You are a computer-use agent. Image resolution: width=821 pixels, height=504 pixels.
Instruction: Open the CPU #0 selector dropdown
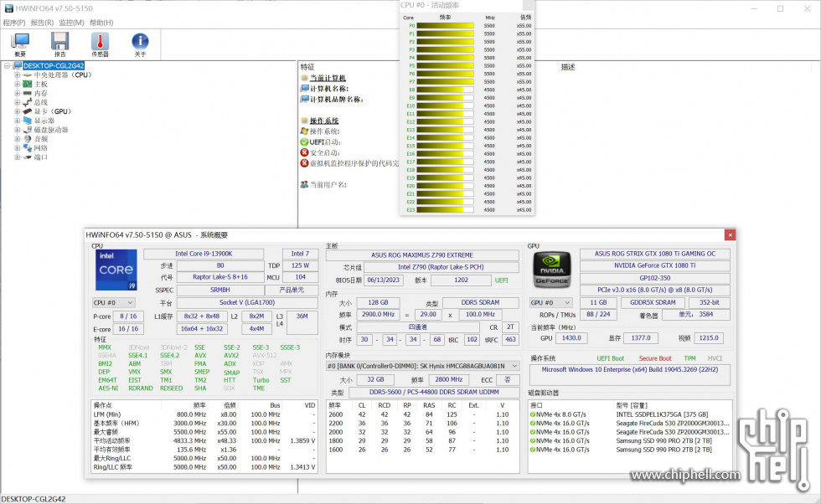114,302
